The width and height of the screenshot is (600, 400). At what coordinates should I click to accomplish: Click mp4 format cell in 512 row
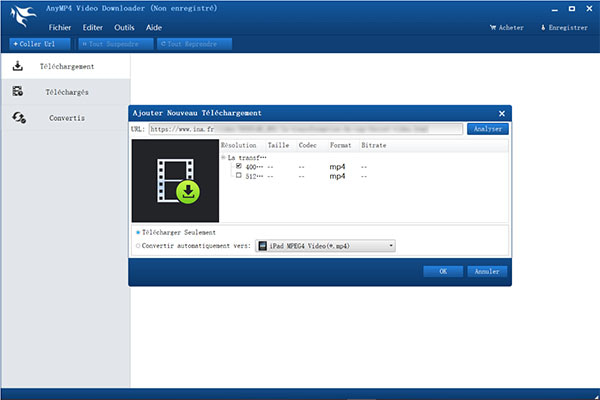click(337, 176)
